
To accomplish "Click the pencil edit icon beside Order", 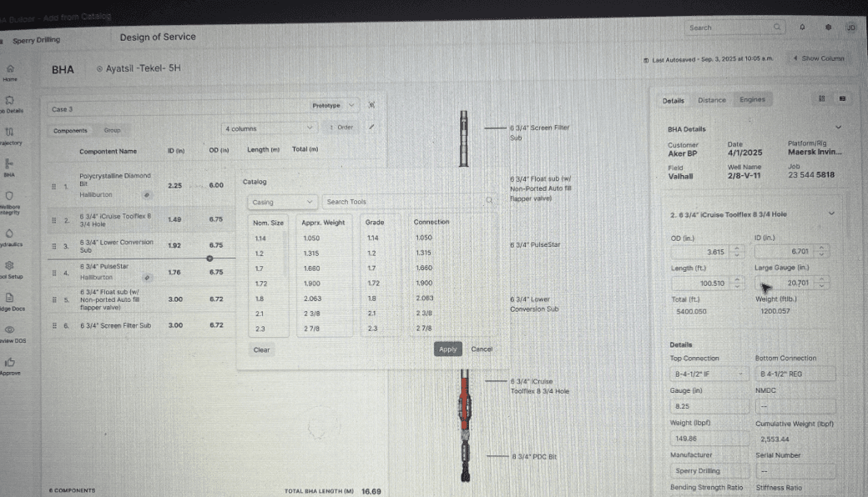I will pos(371,127).
